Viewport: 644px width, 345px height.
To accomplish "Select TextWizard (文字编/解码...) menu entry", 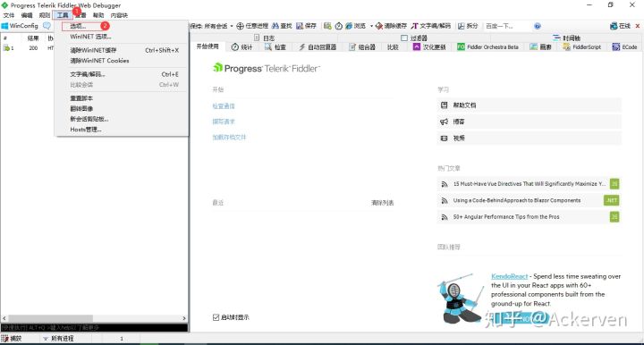I will point(121,74).
